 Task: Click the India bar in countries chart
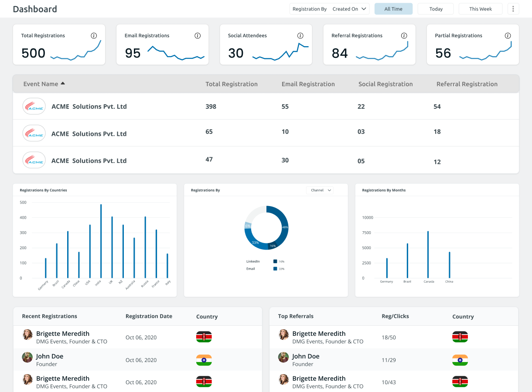point(101,241)
